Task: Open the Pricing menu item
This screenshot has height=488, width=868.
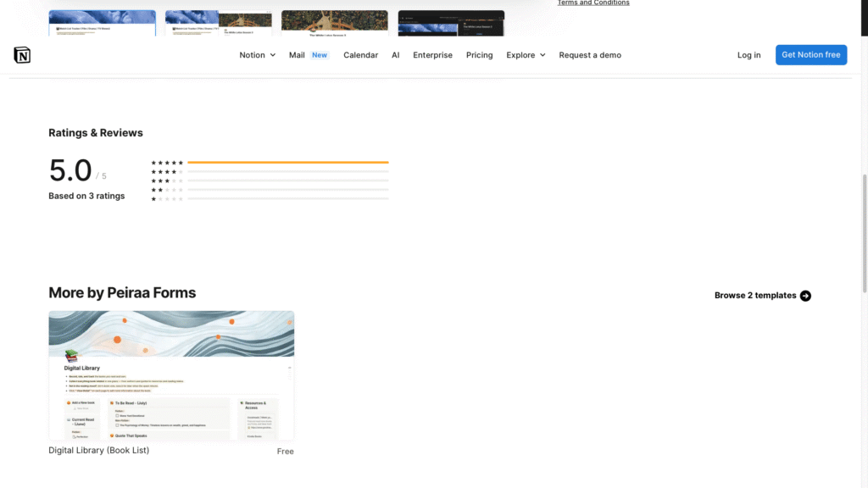Action: tap(479, 55)
